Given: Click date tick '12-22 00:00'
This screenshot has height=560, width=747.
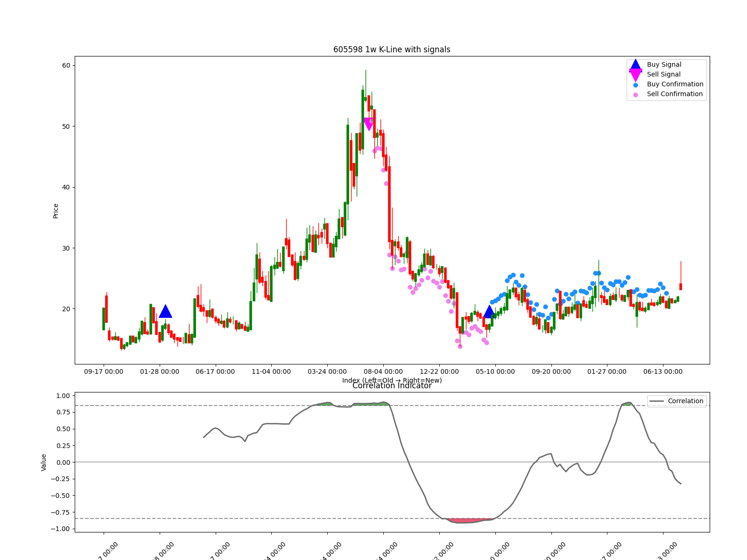Looking at the screenshot, I should [439, 372].
